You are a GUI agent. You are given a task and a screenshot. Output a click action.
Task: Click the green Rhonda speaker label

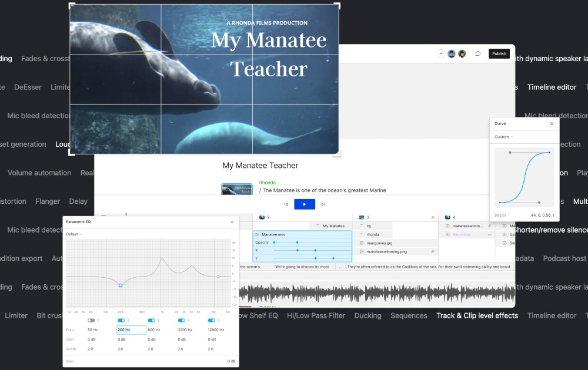(x=268, y=183)
